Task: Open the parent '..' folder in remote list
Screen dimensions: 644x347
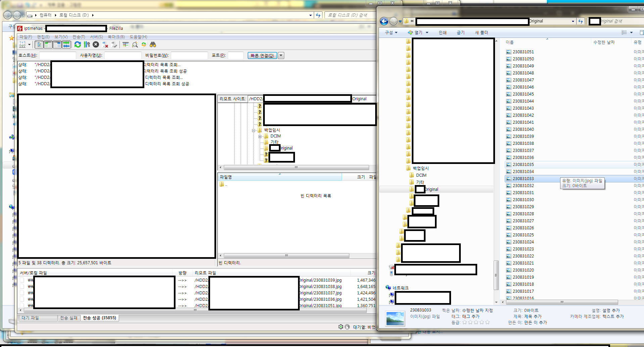Action: (x=224, y=184)
